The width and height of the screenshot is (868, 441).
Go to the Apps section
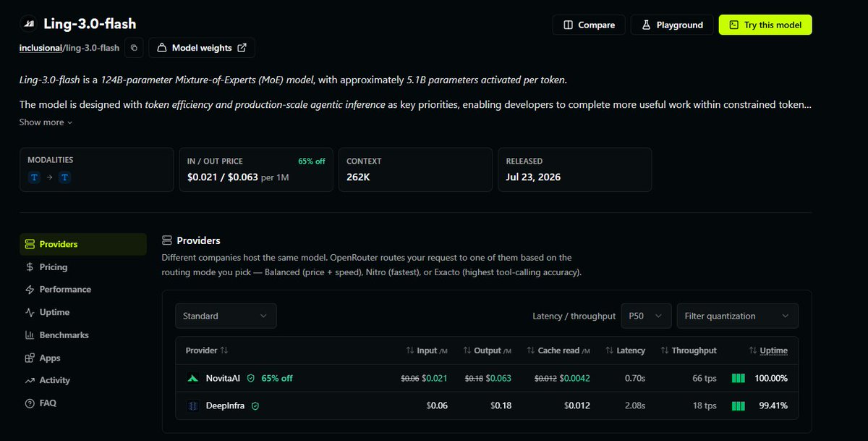click(x=43, y=358)
